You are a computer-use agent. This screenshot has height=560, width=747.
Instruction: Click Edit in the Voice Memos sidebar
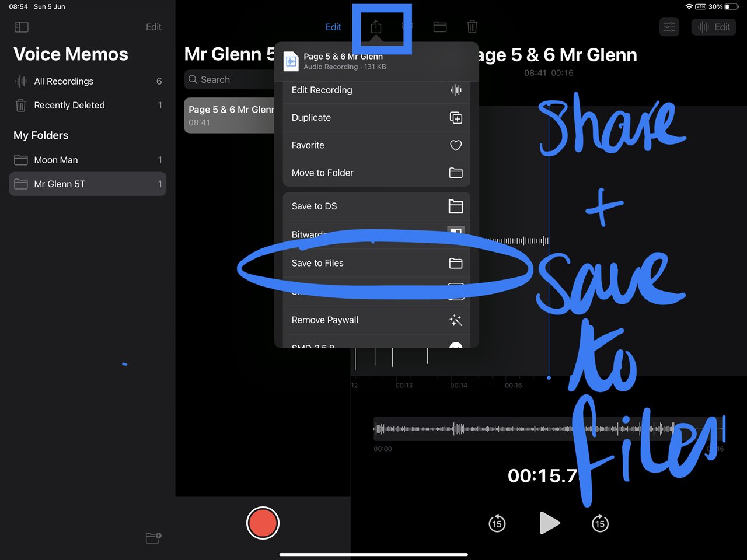pos(153,27)
